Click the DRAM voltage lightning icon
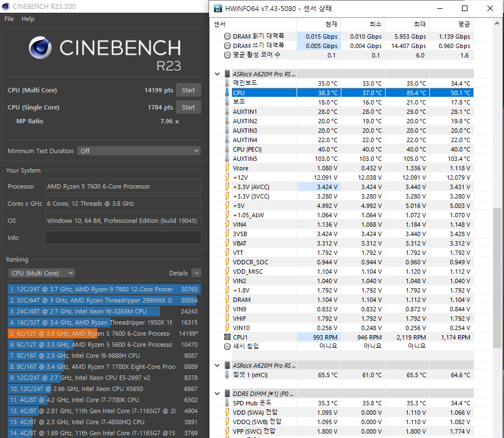 [227, 300]
